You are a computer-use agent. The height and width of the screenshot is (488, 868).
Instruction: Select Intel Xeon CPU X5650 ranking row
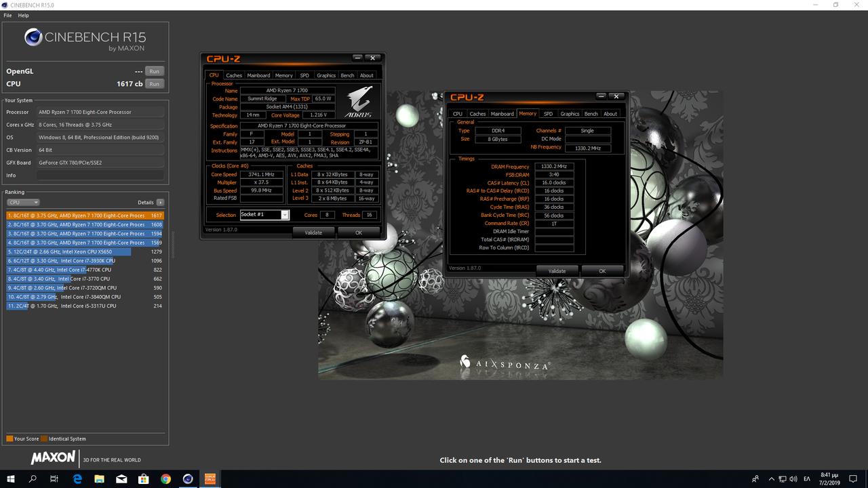[x=85, y=251]
